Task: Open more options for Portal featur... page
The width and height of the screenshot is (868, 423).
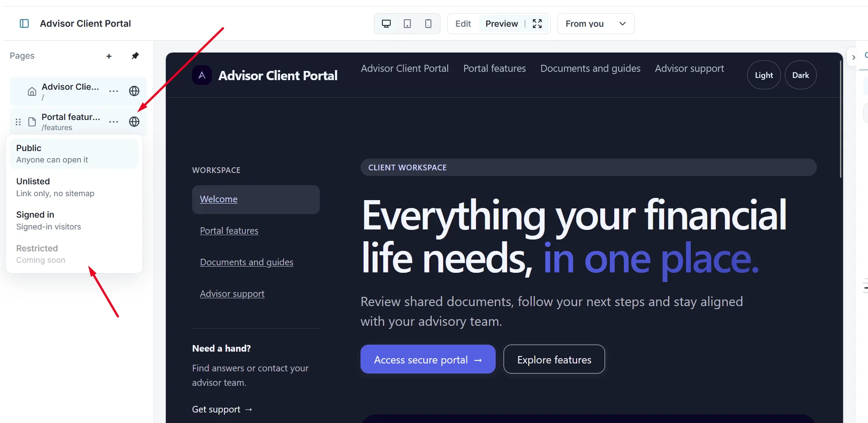Action: [114, 122]
